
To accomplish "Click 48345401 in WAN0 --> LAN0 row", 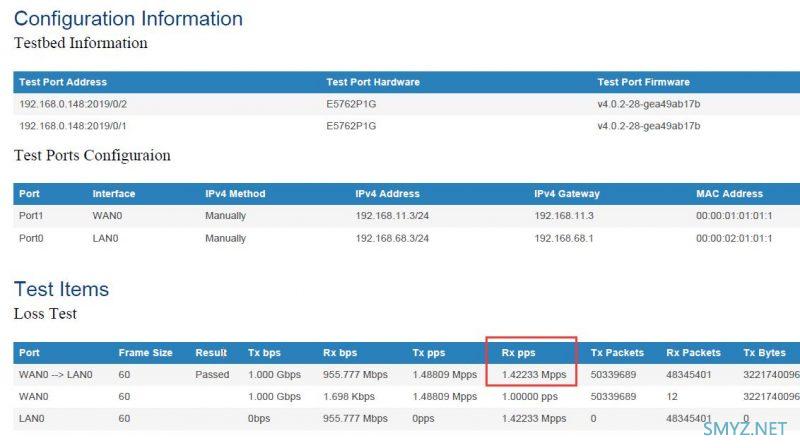I will tap(689, 375).
